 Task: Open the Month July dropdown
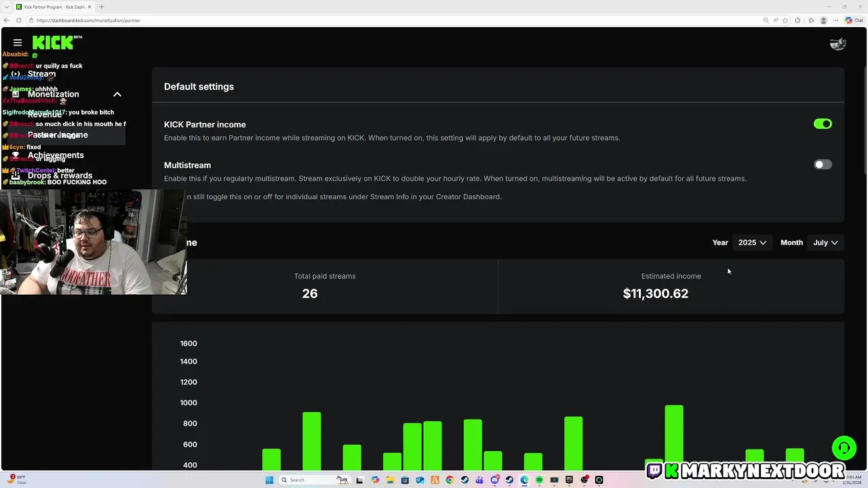pyautogui.click(x=825, y=243)
